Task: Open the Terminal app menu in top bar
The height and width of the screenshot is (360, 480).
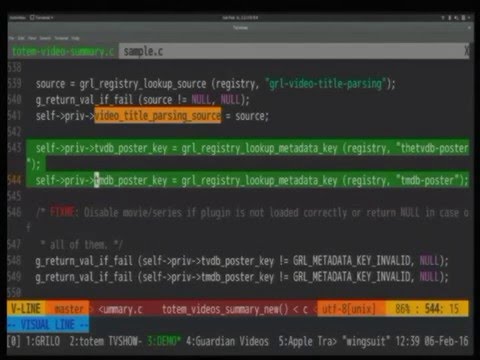Action: pyautogui.click(x=41, y=18)
